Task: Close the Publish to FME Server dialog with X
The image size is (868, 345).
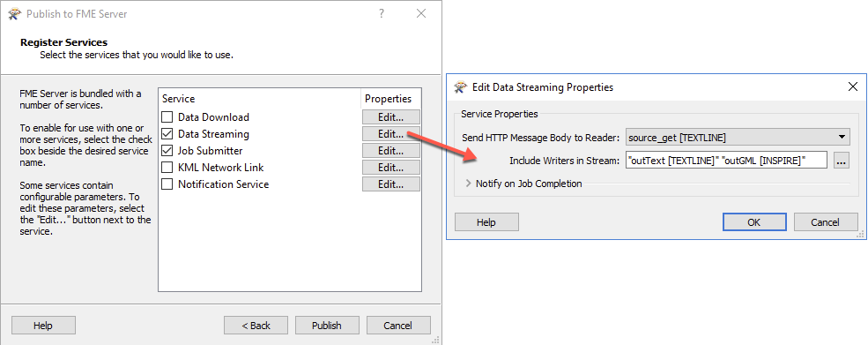Action: point(421,14)
